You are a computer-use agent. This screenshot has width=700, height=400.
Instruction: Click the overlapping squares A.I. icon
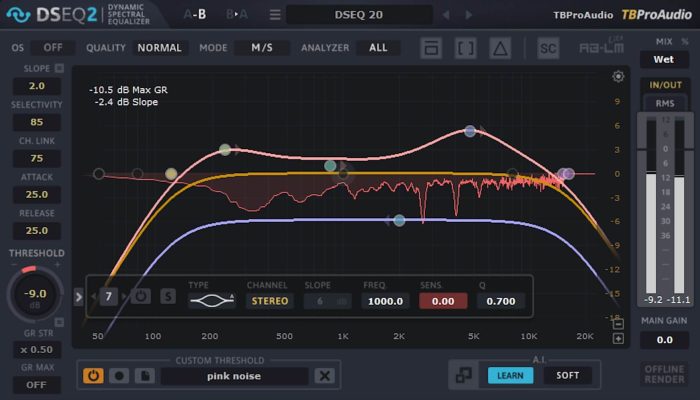point(463,375)
